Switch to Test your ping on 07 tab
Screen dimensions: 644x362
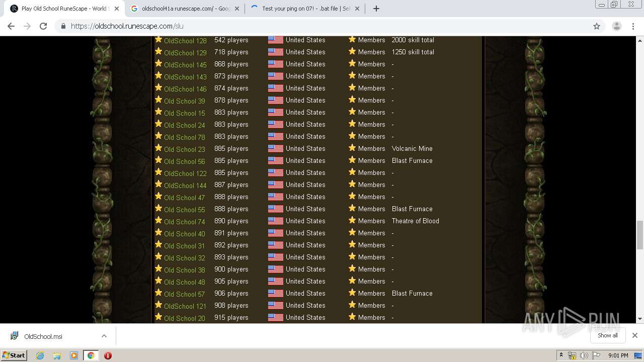pyautogui.click(x=305, y=9)
